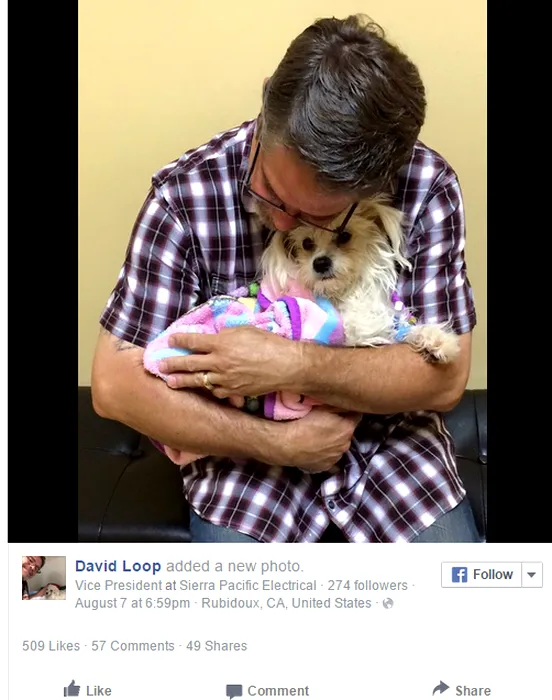Screen dimensions: 552x700
Task: View the 509 Likes list
Action: coord(51,646)
